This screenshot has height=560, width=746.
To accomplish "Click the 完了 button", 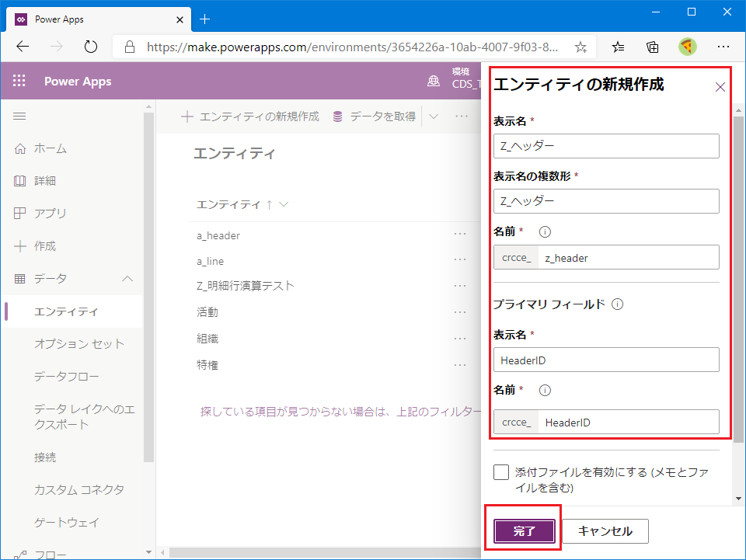I will pyautogui.click(x=525, y=531).
